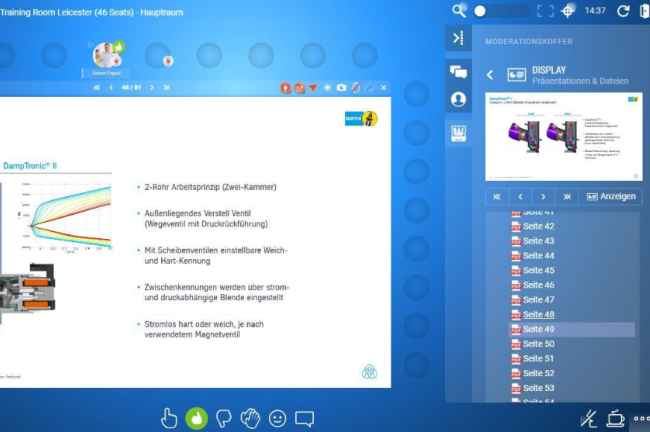Open the three-dot more options menu
The image size is (650, 432).
coord(639,418)
